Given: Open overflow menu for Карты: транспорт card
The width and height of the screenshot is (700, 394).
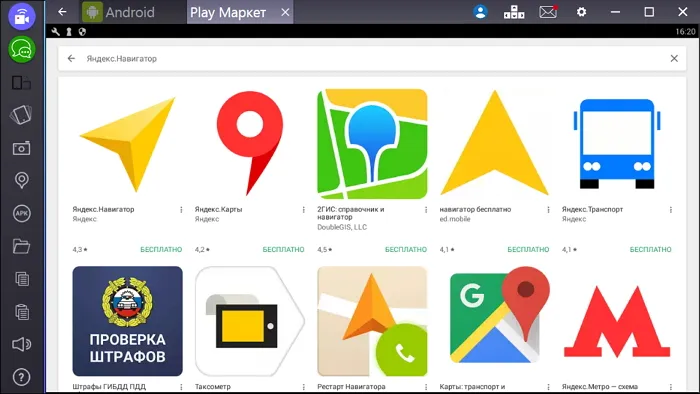Looking at the screenshot, I should (x=548, y=387).
